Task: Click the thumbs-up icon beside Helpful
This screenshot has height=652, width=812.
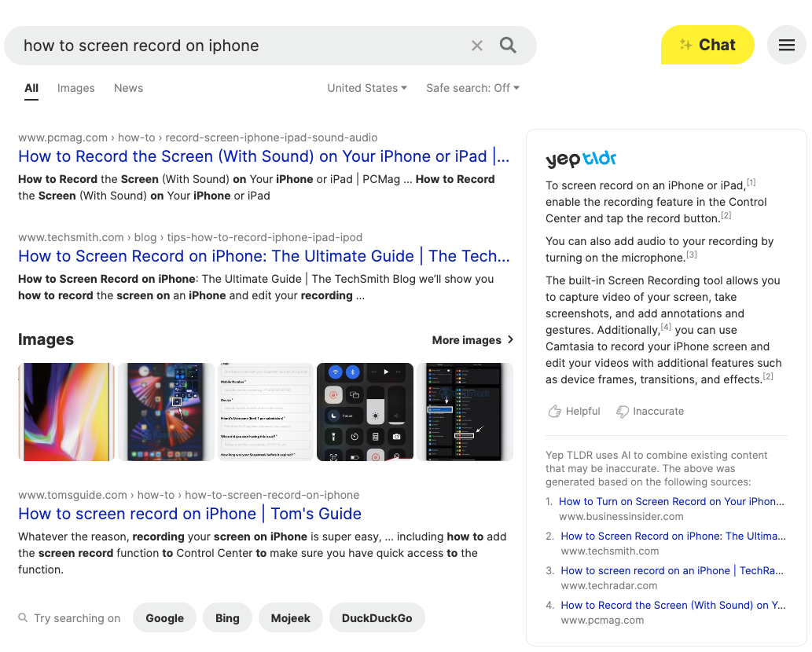Action: tap(555, 412)
